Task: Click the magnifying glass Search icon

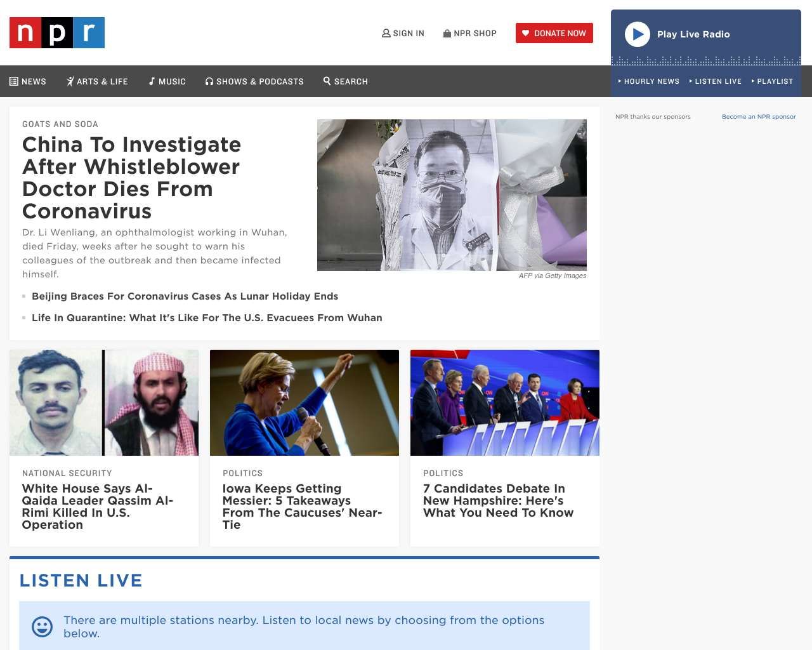Action: pyautogui.click(x=327, y=81)
